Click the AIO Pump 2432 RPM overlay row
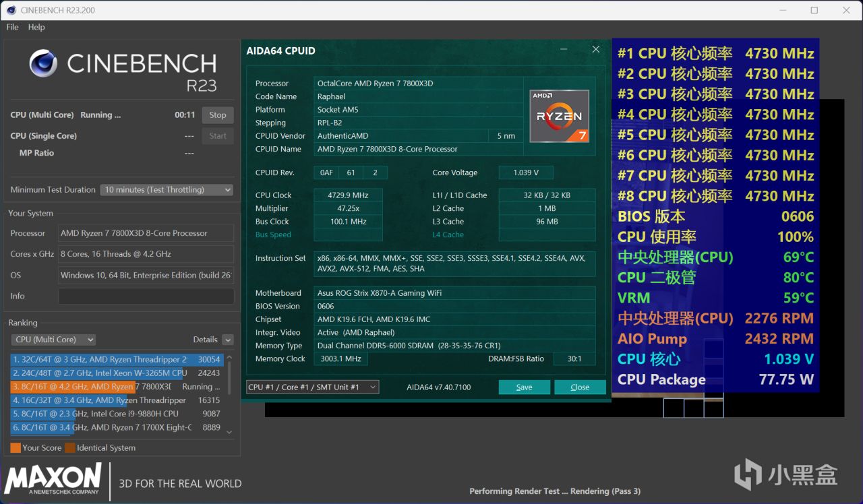The height and width of the screenshot is (504, 863). [x=715, y=339]
